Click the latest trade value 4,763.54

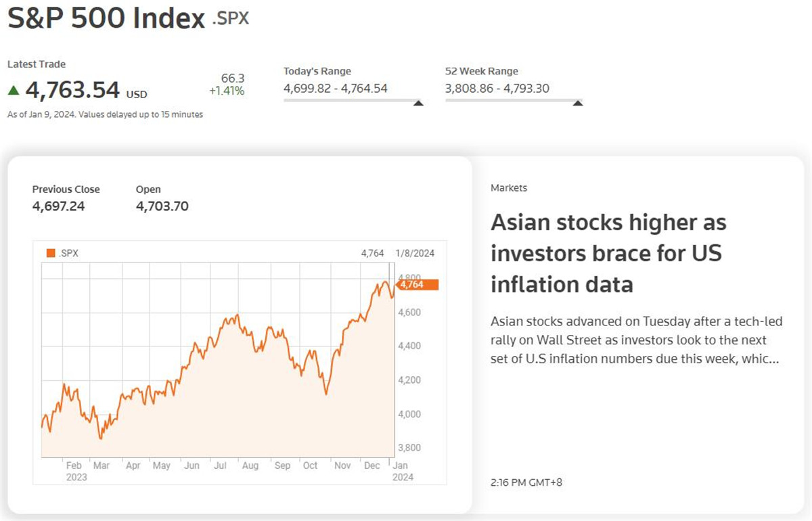[x=73, y=89]
